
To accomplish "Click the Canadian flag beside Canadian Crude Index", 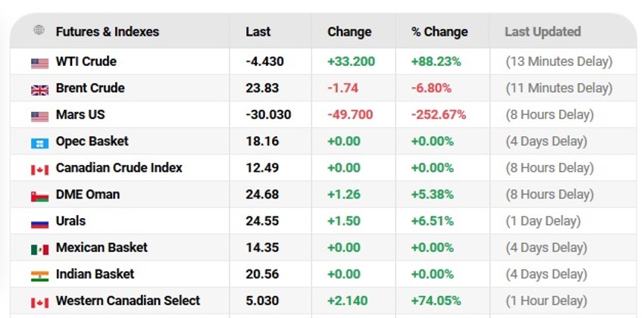I will (39, 169).
